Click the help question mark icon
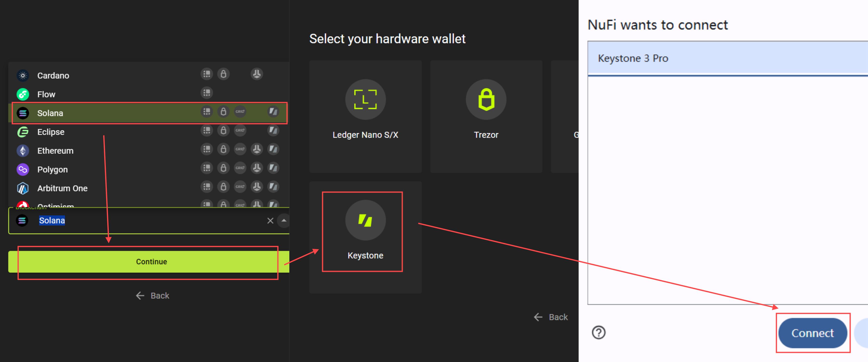Screen dimensions: 868x362 pos(598,332)
